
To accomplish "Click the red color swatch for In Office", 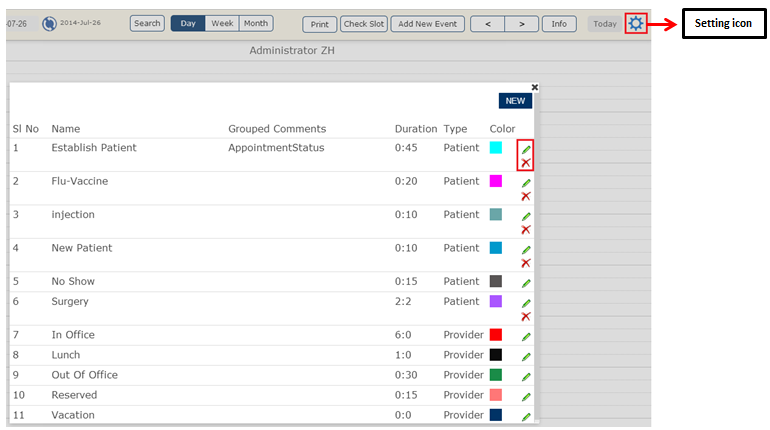I will click(496, 335).
